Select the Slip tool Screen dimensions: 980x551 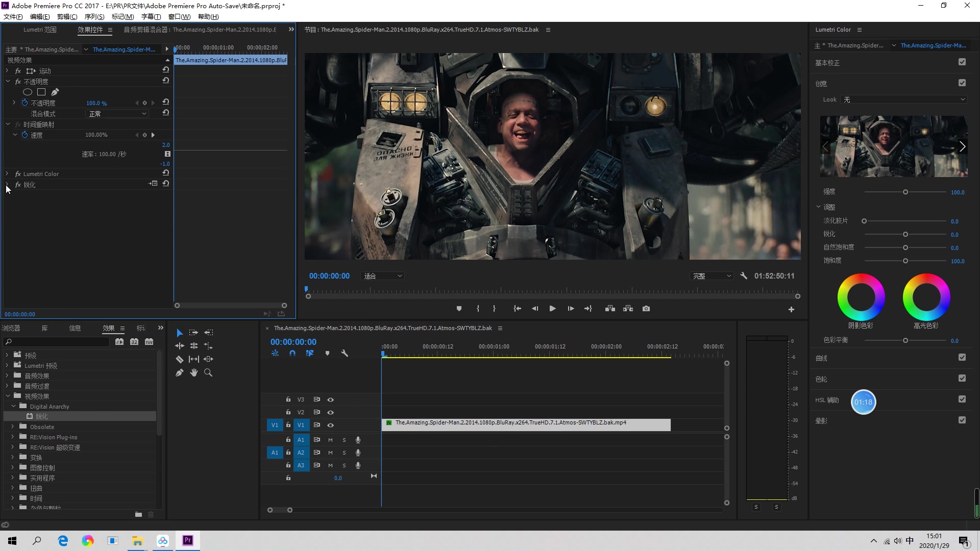click(x=194, y=359)
